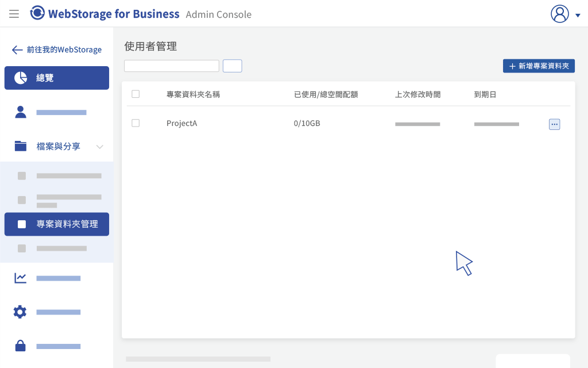Select the 總覽 overview menu item
This screenshot has height=368, width=588.
point(57,78)
